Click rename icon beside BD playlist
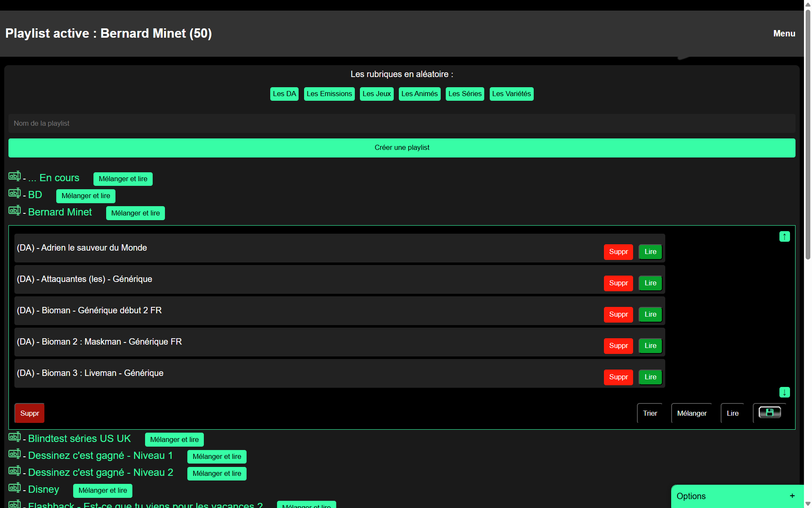 point(14,193)
